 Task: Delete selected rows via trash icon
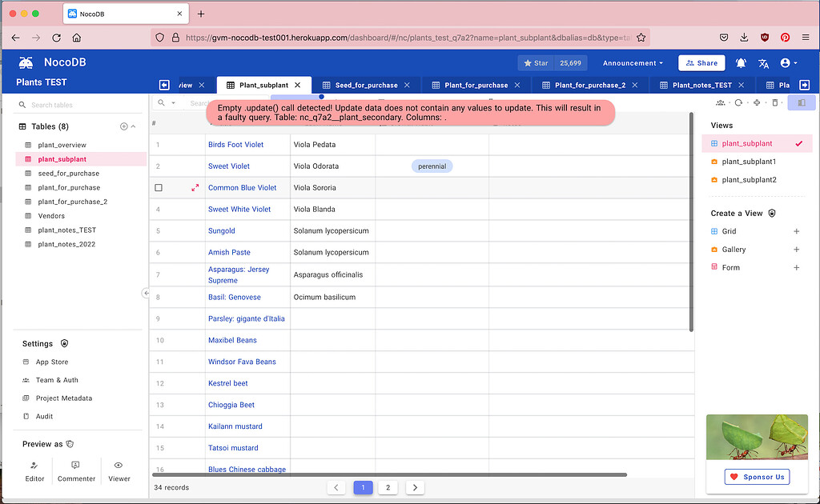coord(774,102)
